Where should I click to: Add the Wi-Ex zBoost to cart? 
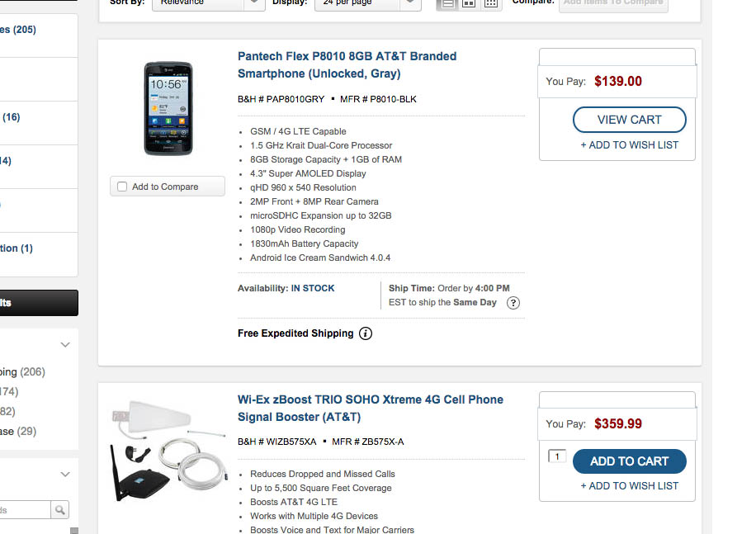pyautogui.click(x=629, y=461)
